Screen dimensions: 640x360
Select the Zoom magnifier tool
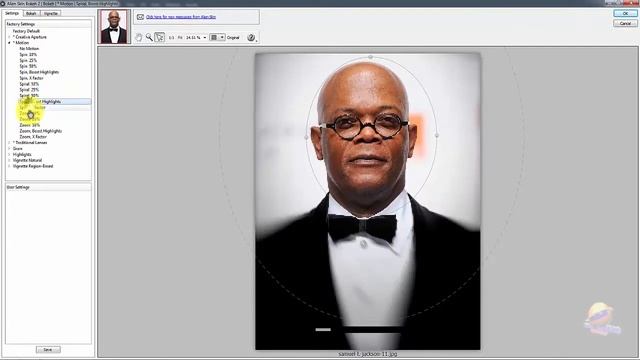[149, 38]
